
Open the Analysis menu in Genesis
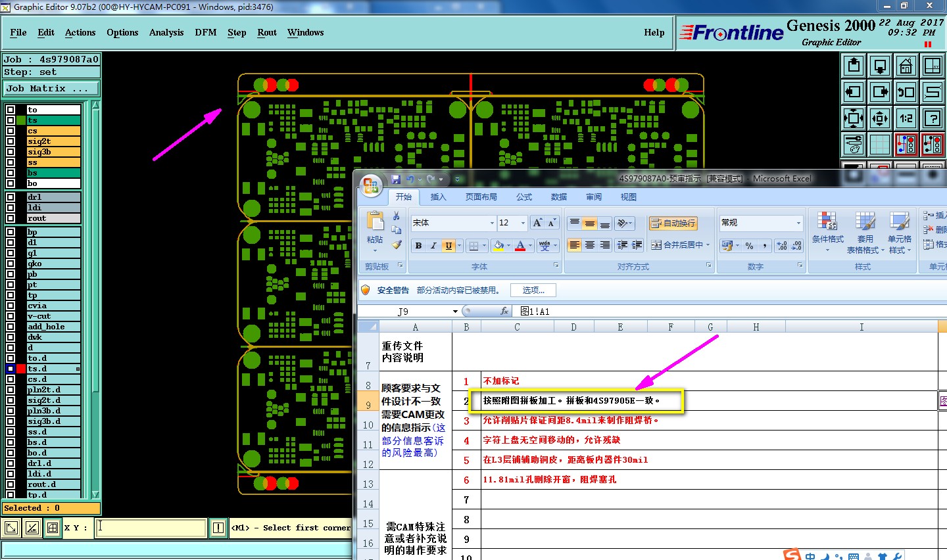tap(166, 32)
